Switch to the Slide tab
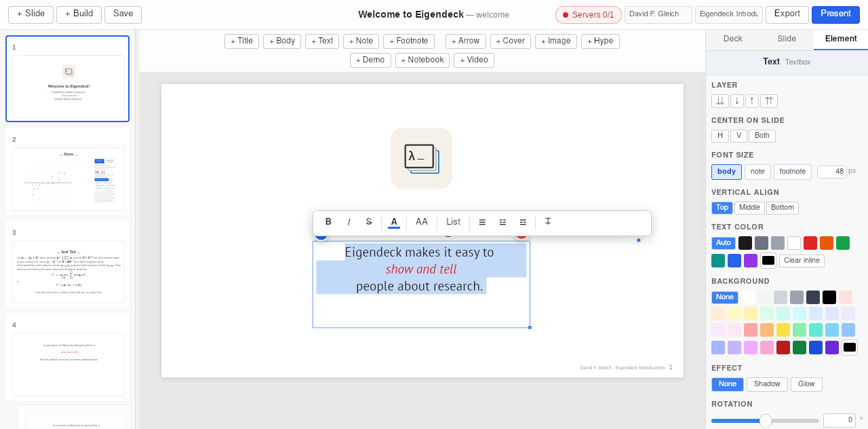Image resolution: width=868 pixels, height=429 pixels. tap(787, 39)
